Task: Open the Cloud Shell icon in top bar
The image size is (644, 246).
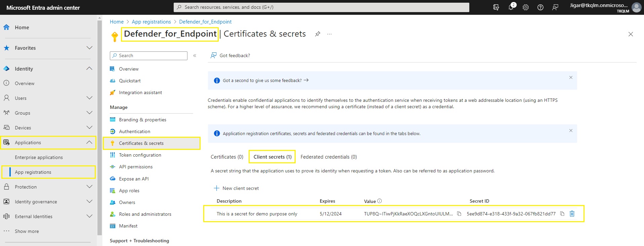Action: pos(496,7)
